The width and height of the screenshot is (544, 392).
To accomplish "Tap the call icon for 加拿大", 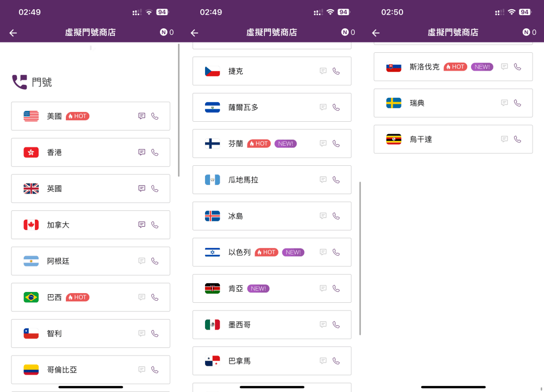I will (156, 225).
